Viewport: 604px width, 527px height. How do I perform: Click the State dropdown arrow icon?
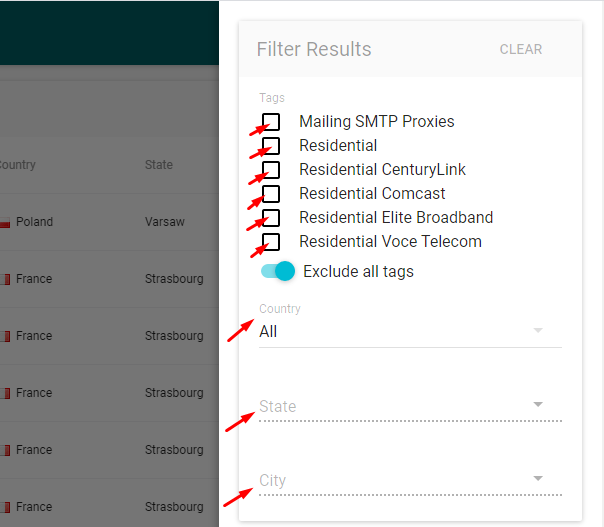(538, 404)
